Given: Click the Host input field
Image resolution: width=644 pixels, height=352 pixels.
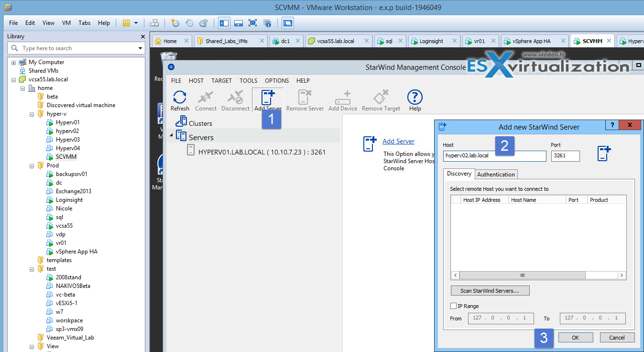Looking at the screenshot, I should pyautogui.click(x=494, y=156).
